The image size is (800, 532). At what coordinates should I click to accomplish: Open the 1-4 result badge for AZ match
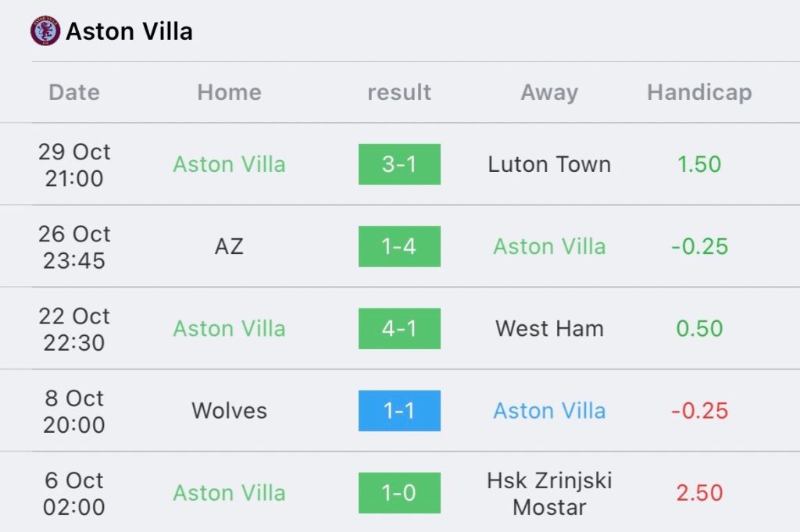[399, 246]
